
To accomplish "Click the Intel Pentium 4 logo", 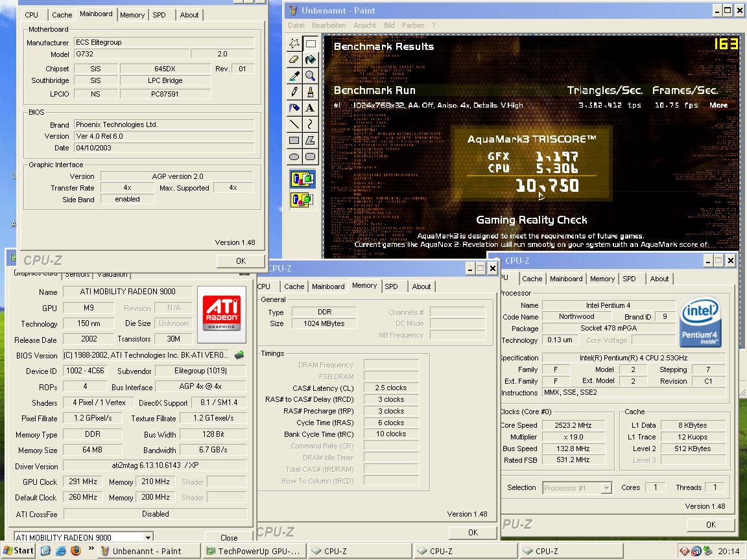I will coord(701,322).
